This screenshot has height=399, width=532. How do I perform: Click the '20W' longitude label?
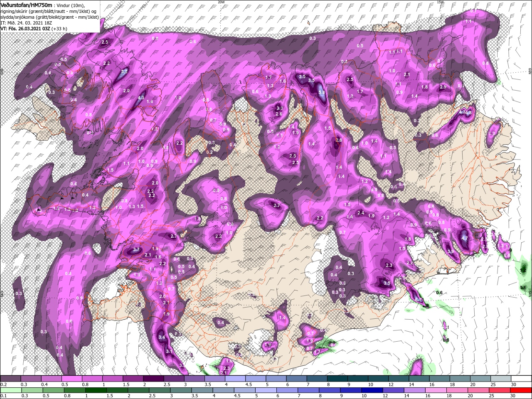(221, 2)
